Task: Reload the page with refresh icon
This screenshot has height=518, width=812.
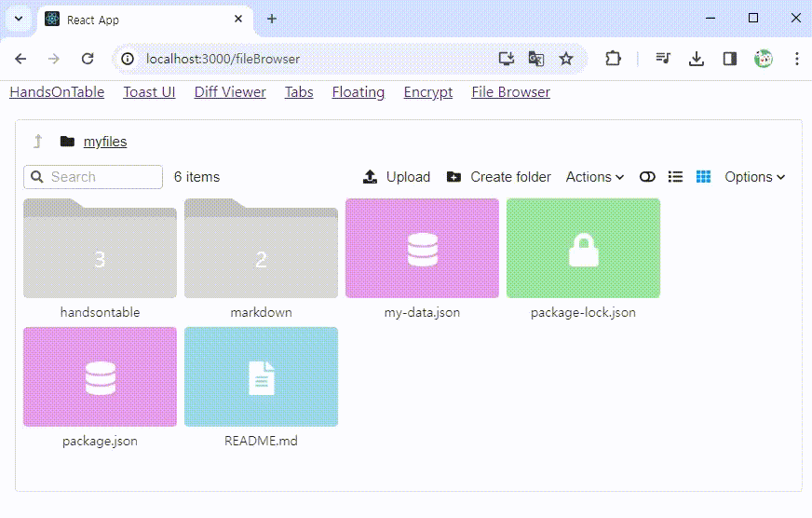Action: [x=88, y=59]
